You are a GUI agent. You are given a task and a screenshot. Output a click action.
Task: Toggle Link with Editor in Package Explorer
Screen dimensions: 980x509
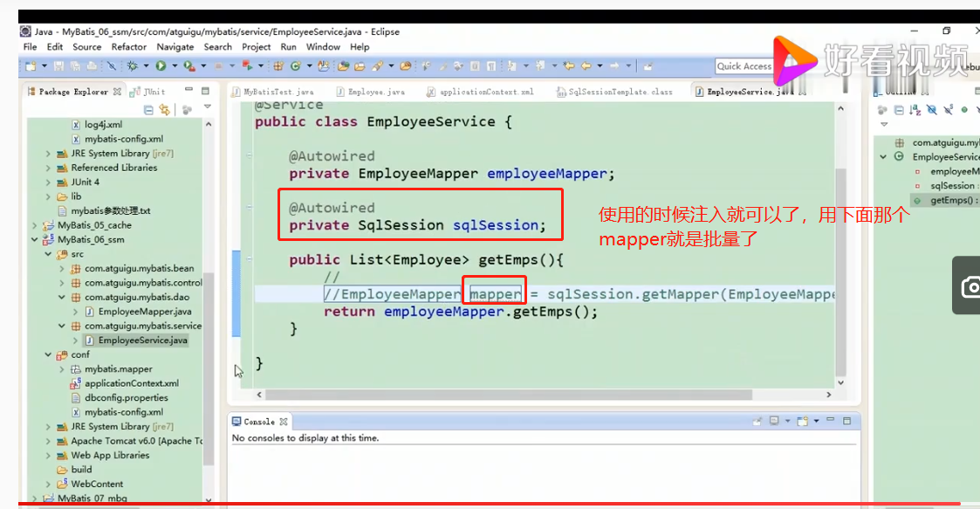(x=164, y=110)
